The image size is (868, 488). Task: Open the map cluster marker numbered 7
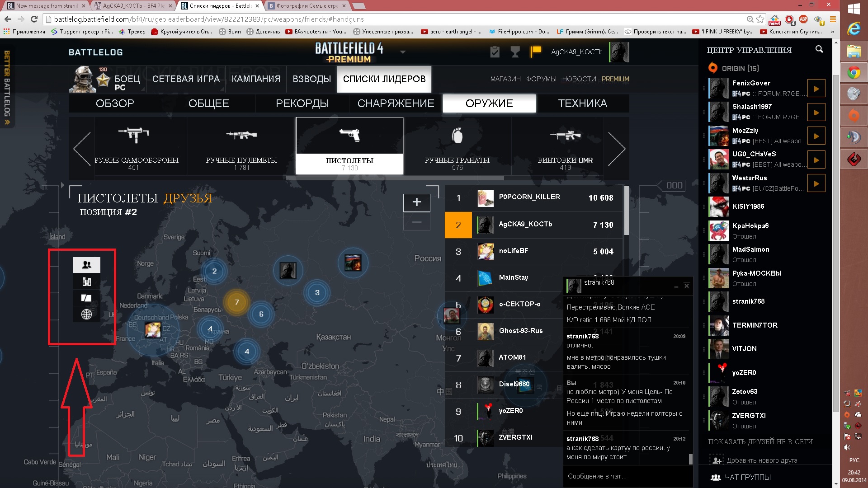pos(236,302)
